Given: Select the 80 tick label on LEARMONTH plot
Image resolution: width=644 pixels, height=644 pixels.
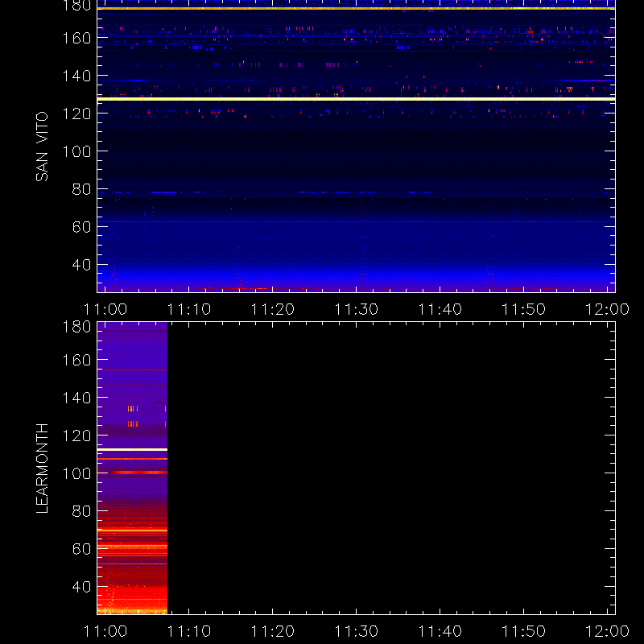Looking at the screenshot, I should tap(81, 511).
